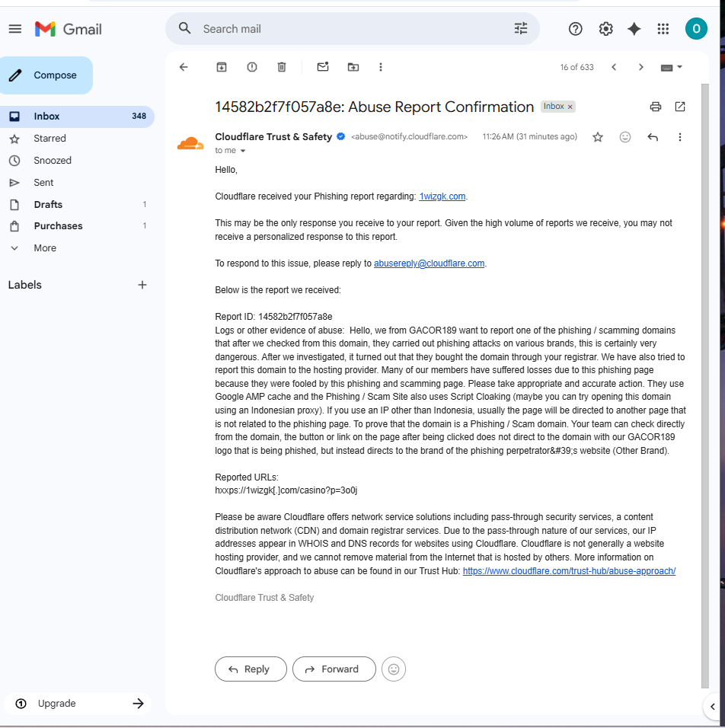Show side panel arrow

coord(713,707)
